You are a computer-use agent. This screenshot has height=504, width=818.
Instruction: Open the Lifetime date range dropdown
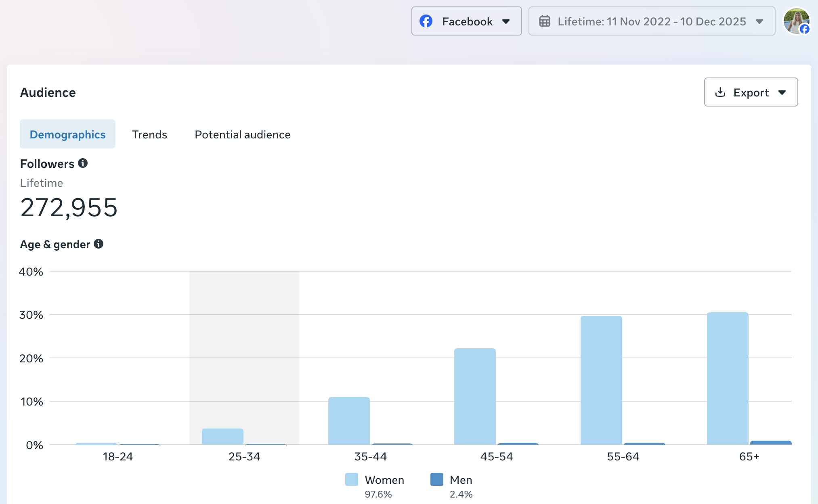point(652,21)
